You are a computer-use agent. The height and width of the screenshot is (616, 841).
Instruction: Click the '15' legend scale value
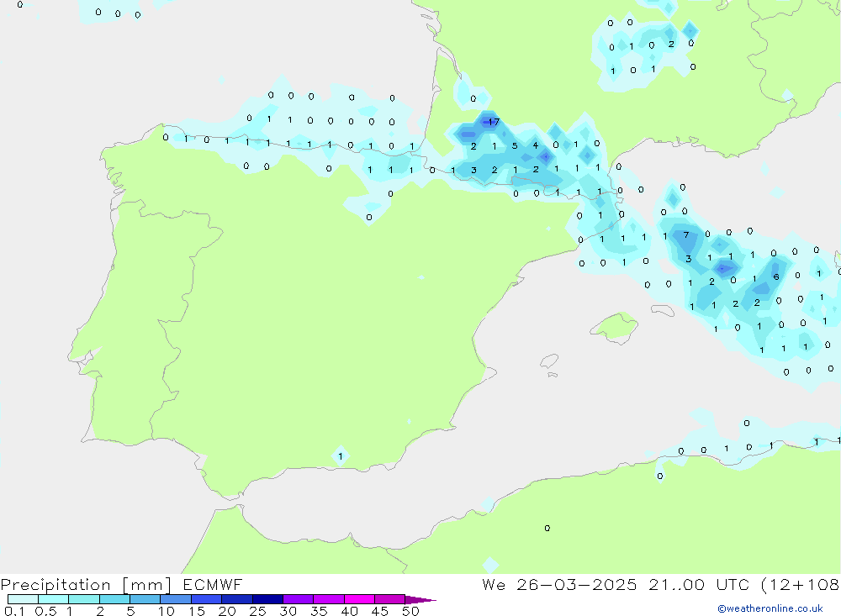click(x=197, y=611)
